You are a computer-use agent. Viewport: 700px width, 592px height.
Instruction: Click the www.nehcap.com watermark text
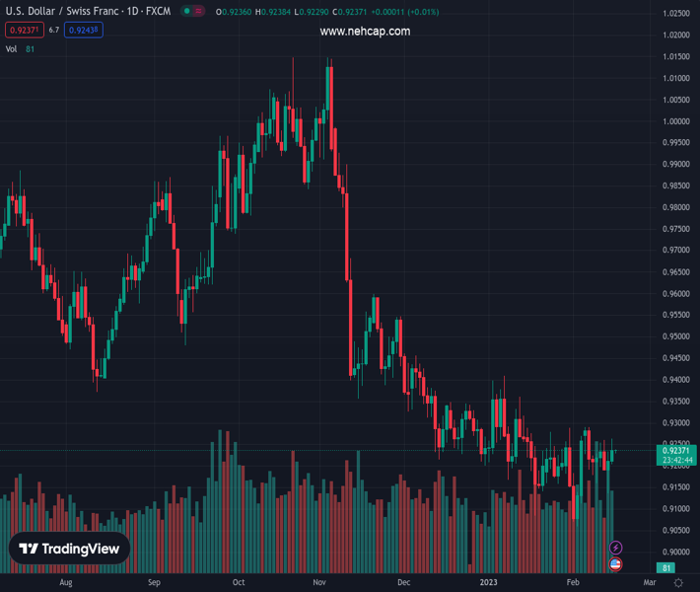365,32
